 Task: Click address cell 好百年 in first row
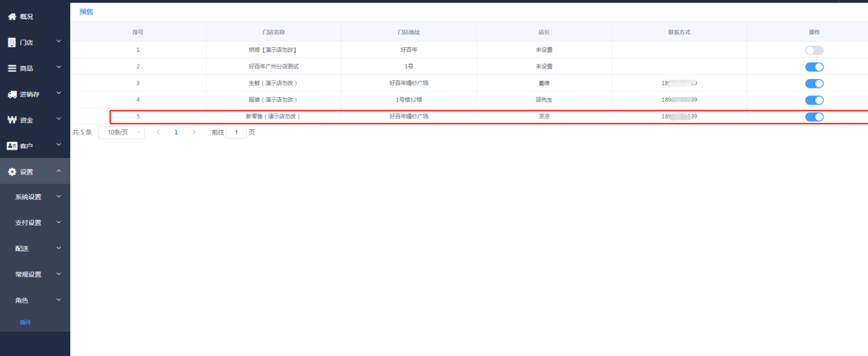tap(409, 50)
